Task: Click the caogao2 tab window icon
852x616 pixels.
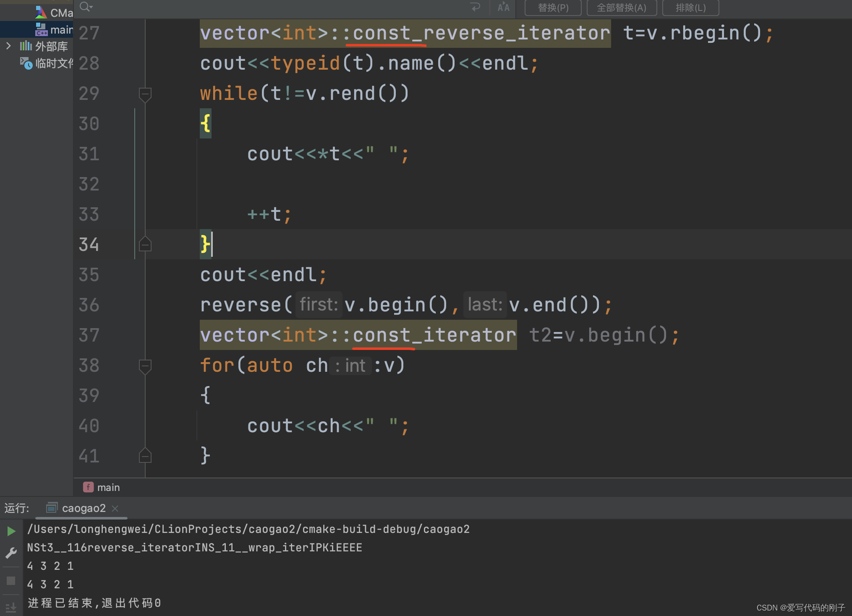Action: [x=52, y=508]
